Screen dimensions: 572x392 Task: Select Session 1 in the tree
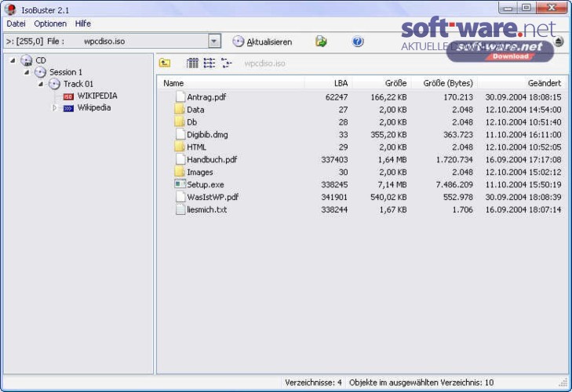[66, 72]
